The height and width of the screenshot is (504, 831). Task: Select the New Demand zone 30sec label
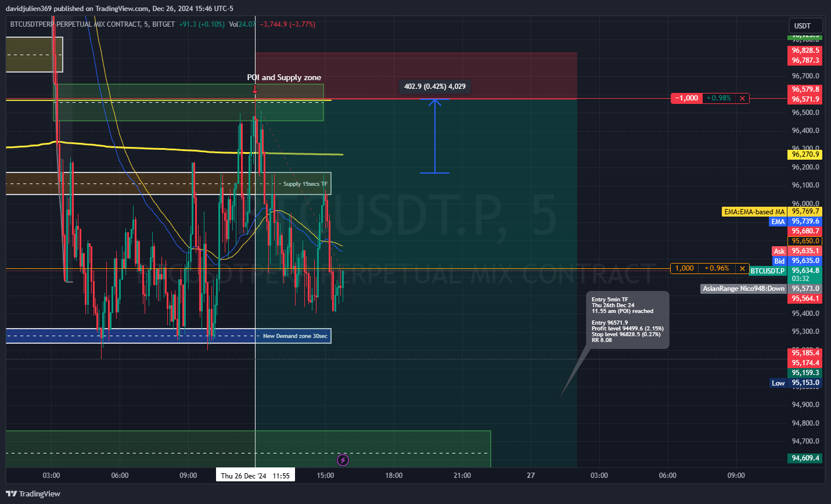pyautogui.click(x=295, y=336)
